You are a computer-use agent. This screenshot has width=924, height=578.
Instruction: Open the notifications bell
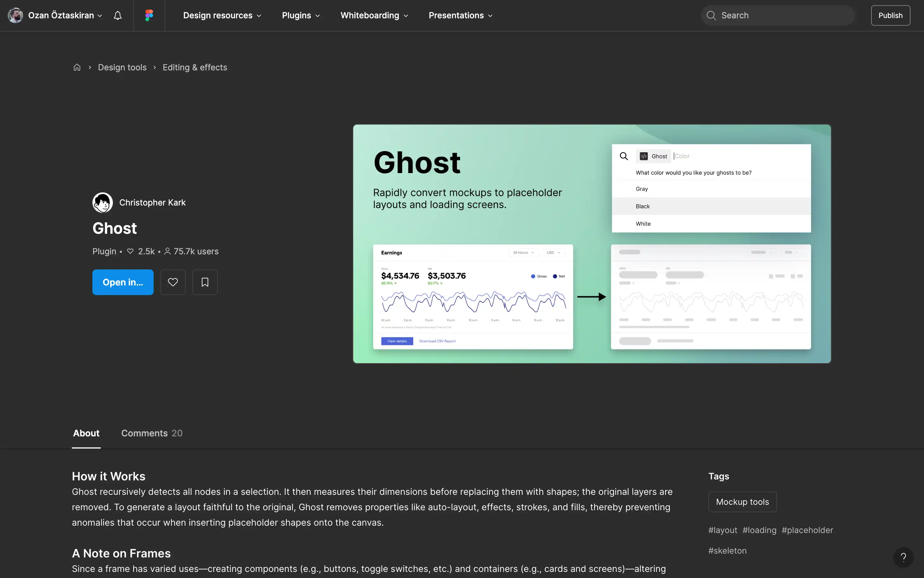click(118, 15)
